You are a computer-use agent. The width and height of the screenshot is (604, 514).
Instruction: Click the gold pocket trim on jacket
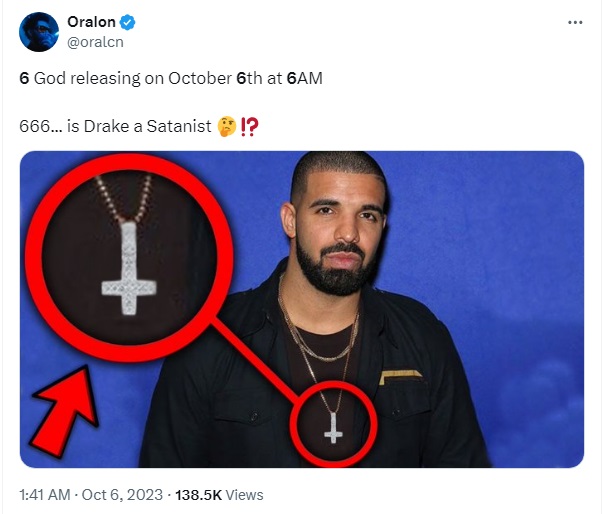coord(401,376)
